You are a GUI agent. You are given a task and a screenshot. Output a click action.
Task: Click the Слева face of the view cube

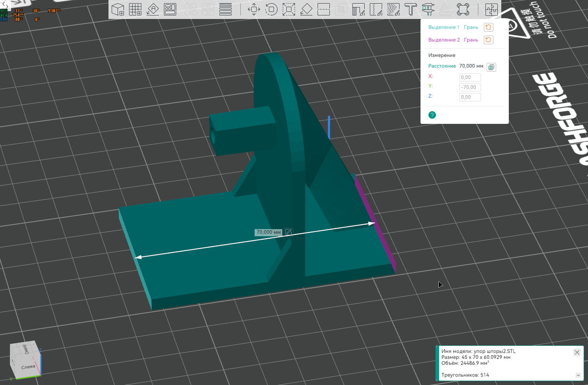point(28,367)
